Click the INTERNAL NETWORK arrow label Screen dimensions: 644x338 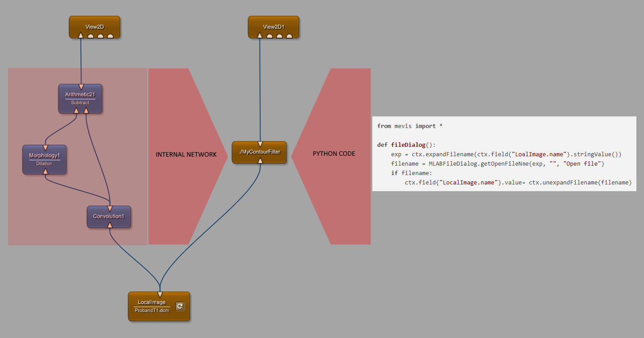click(186, 154)
